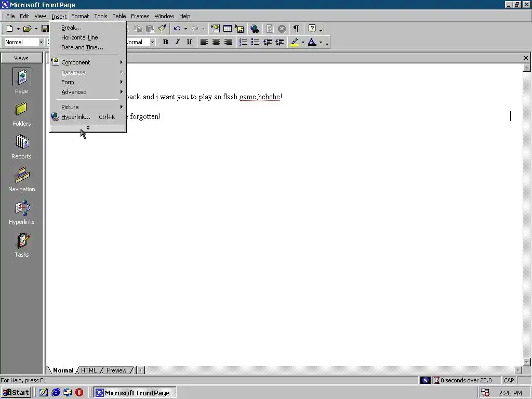Viewport: 532px width, 399px height.
Task: Expand the Form submenu
Action: (x=88, y=82)
